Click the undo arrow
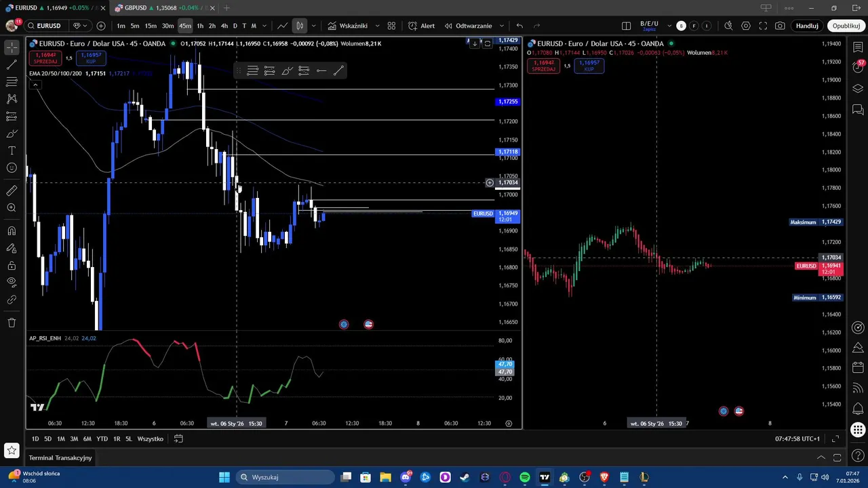868x488 pixels. tap(519, 26)
